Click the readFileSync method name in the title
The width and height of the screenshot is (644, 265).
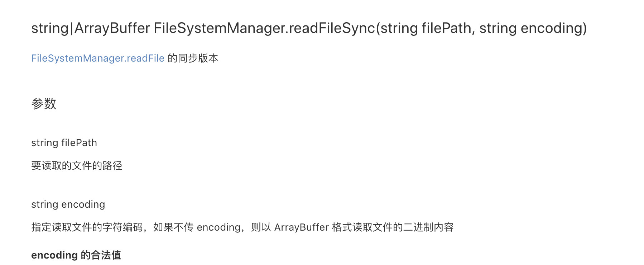pyautogui.click(x=332, y=28)
